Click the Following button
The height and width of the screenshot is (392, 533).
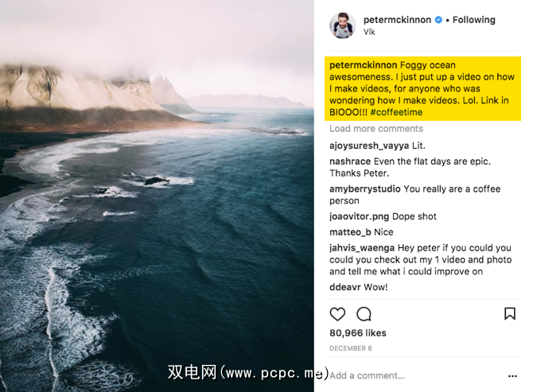pyautogui.click(x=473, y=20)
